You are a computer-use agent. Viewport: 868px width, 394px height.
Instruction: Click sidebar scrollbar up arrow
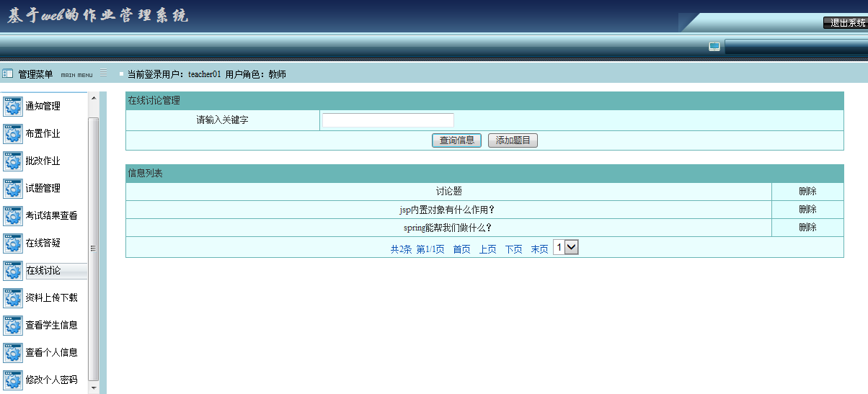[x=93, y=98]
